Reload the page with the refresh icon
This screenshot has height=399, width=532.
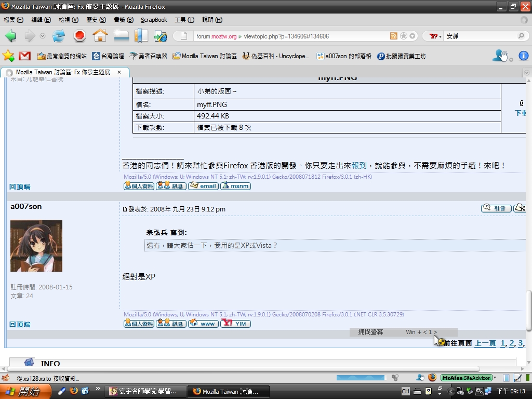[x=59, y=36]
